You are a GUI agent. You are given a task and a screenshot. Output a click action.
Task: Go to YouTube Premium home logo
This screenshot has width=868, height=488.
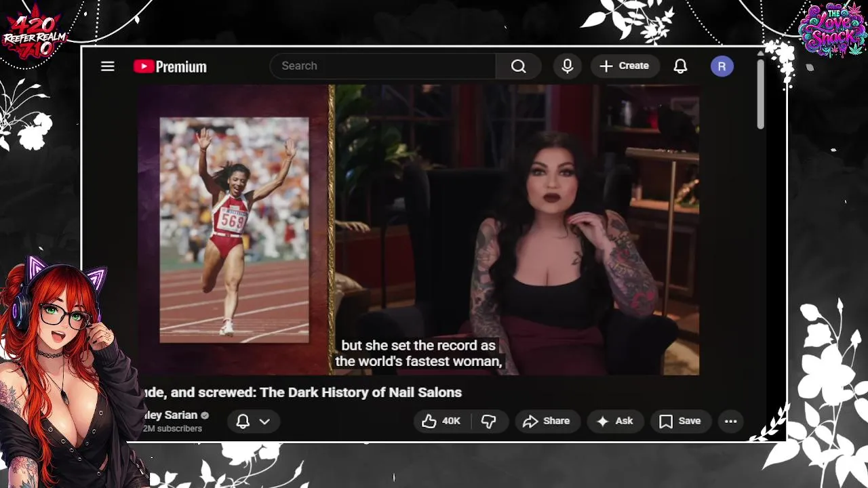coord(170,66)
